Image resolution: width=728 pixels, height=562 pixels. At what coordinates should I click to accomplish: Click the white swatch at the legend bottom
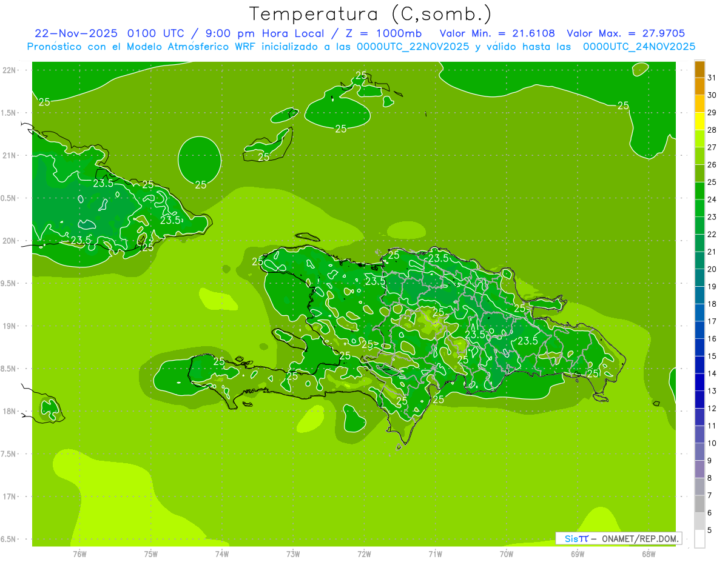click(699, 538)
